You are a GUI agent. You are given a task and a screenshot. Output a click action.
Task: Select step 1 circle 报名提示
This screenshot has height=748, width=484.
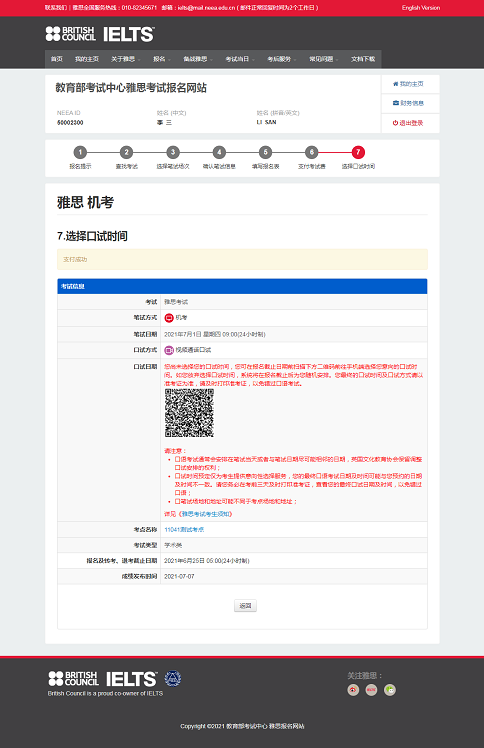point(80,152)
